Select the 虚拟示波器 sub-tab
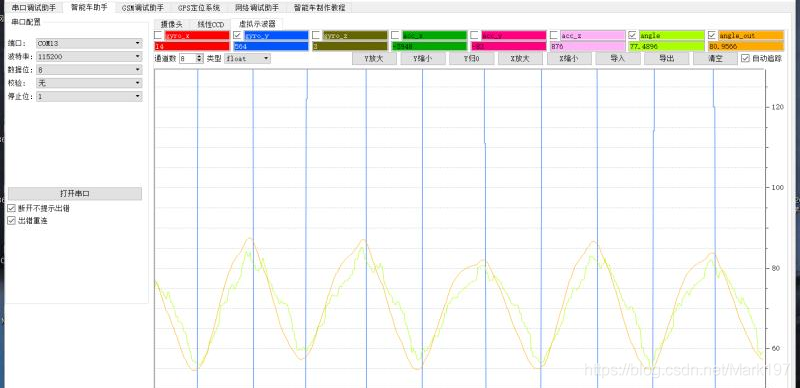 [257, 23]
